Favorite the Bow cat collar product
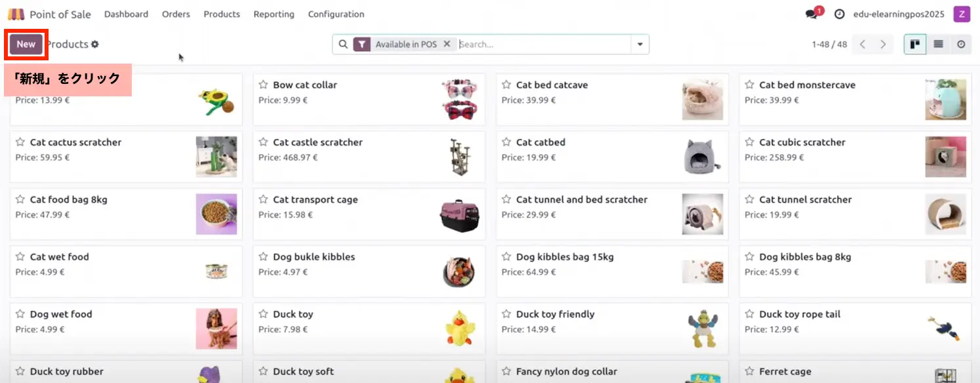980x383 pixels. click(263, 85)
